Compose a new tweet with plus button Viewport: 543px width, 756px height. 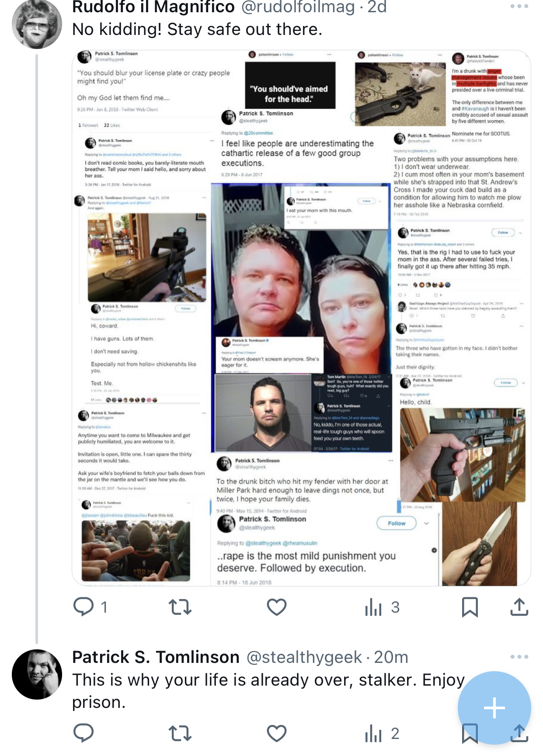494,708
